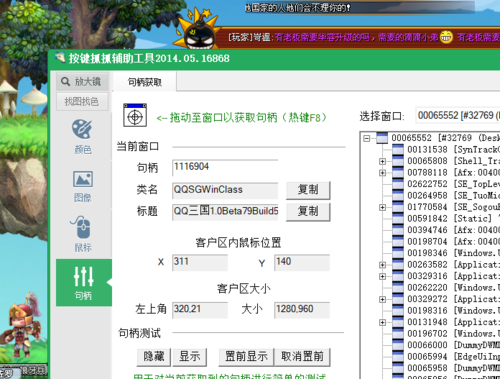Click the 句柄 field showing 1116904
Image resolution: width=500 pixels, height=379 pixels.
(x=225, y=167)
